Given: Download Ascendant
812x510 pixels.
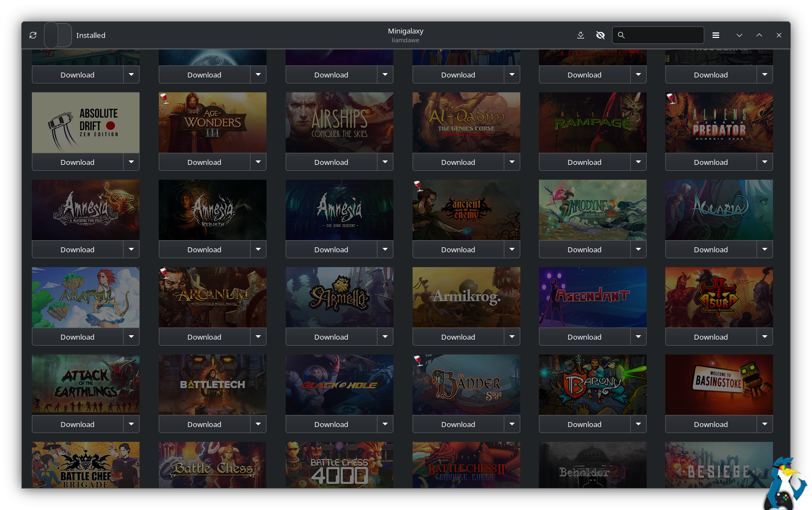Looking at the screenshot, I should 585,337.
